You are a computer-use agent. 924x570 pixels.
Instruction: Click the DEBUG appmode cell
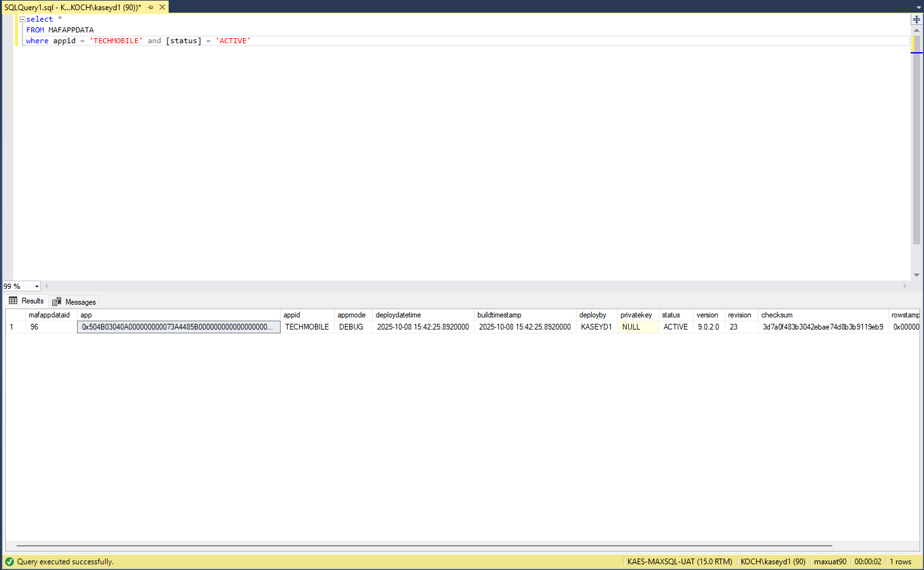coord(354,327)
